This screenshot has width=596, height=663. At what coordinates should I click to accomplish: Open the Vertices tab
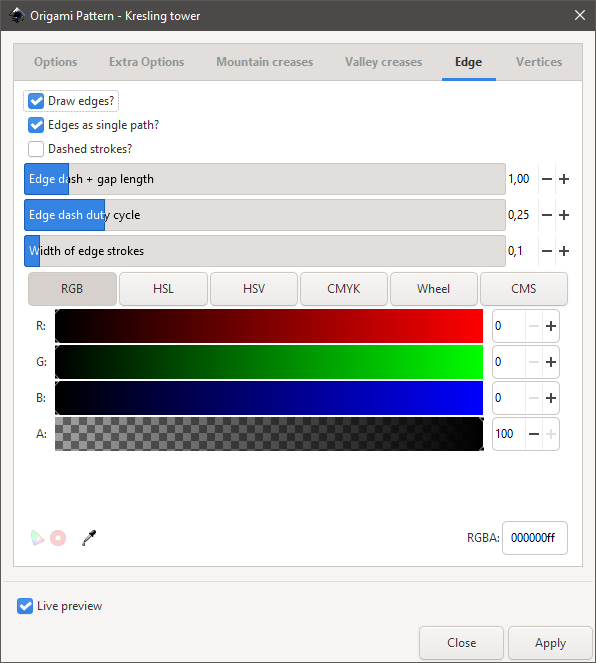[539, 62]
